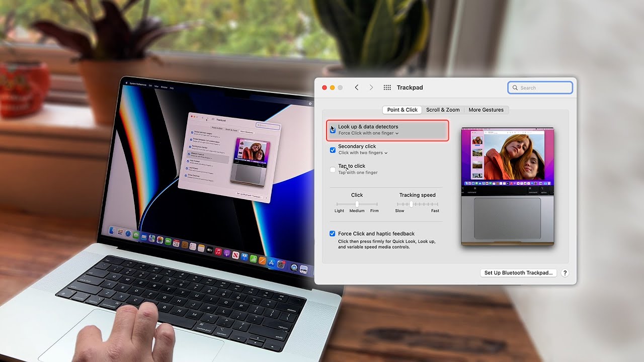
Task: Switch to the Scroll & Zoom tab
Action: 443,110
